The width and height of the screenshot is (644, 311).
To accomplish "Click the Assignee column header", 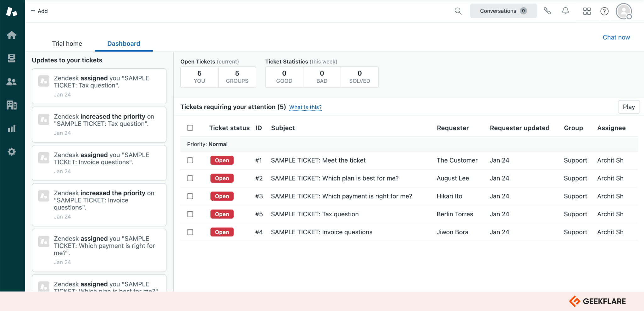I will point(611,128).
